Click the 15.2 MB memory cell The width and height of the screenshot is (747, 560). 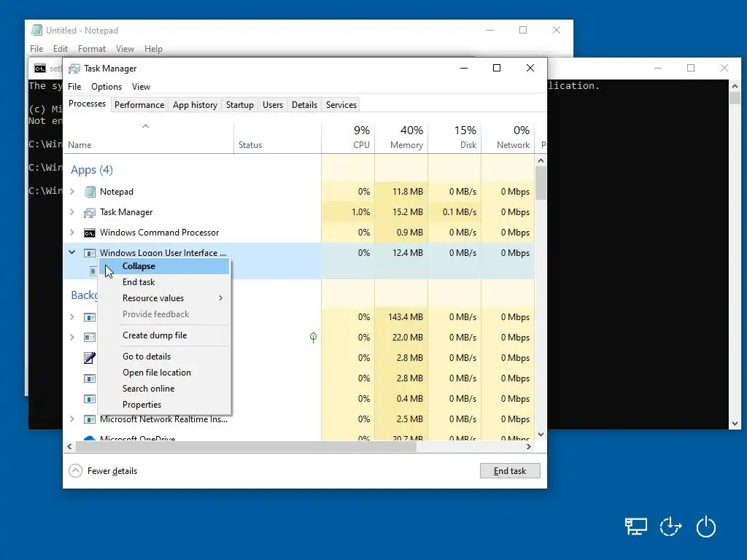pos(401,212)
